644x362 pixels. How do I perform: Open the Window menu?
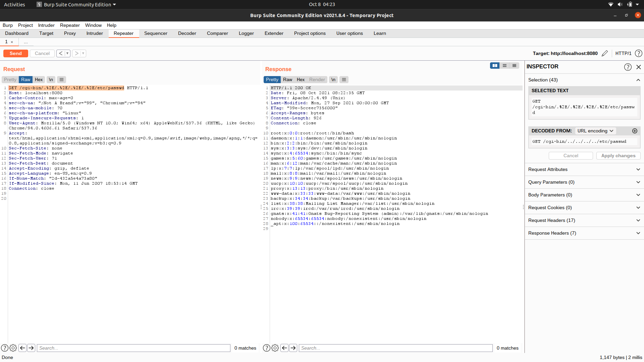pos(93,25)
